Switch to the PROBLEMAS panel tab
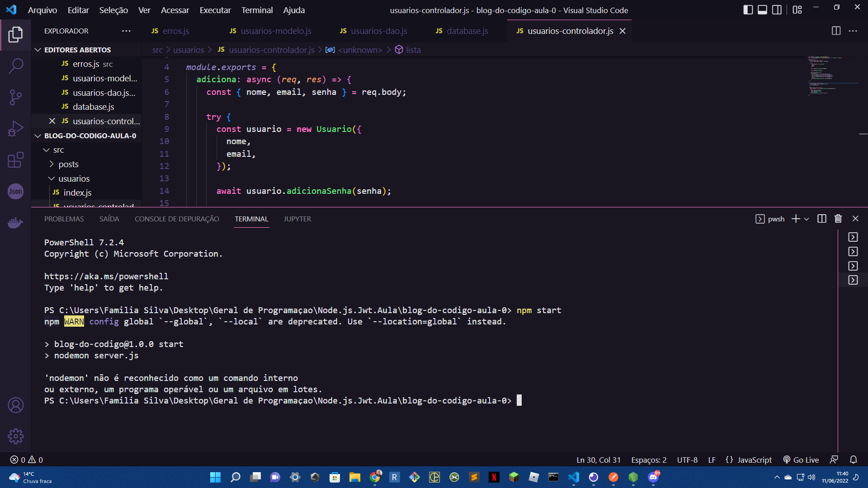 click(x=64, y=219)
